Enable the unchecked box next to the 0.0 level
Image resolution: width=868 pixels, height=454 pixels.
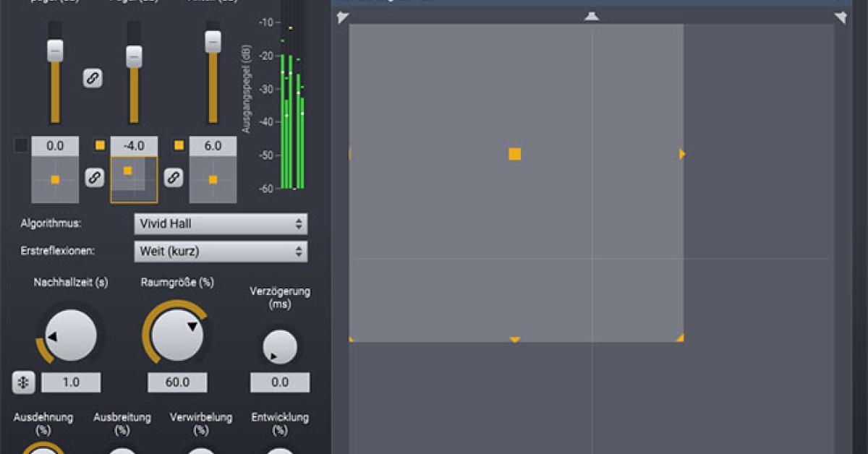pyautogui.click(x=21, y=146)
